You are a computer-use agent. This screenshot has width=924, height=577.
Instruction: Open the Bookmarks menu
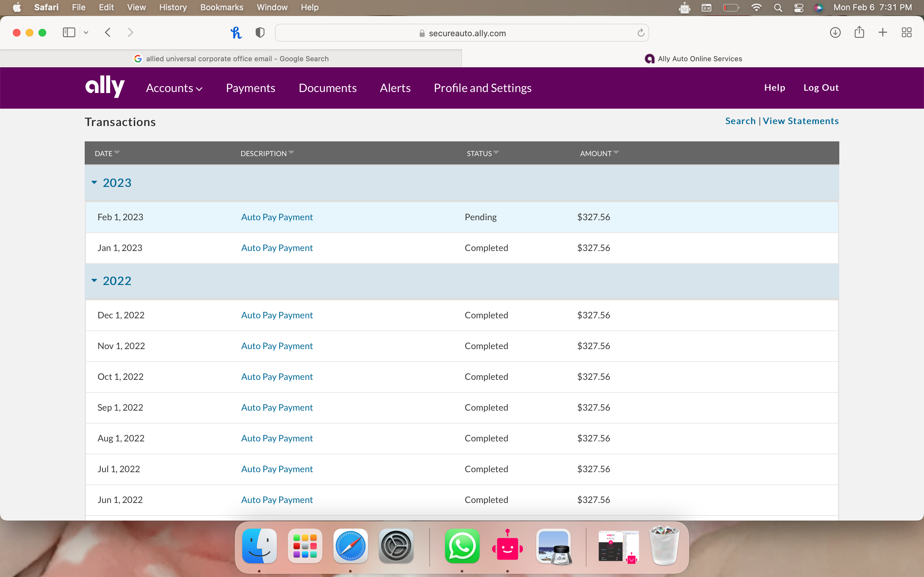point(221,7)
